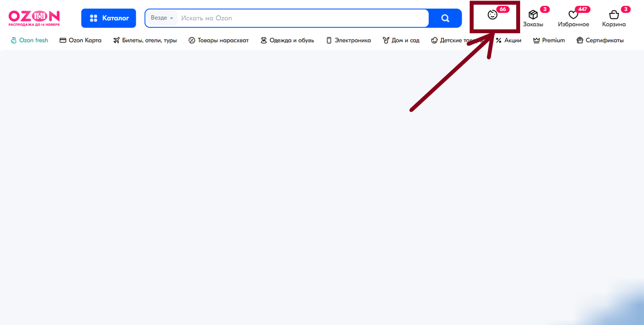Focus the Искать на Ozon search field
This screenshot has height=325, width=644.
[303, 18]
